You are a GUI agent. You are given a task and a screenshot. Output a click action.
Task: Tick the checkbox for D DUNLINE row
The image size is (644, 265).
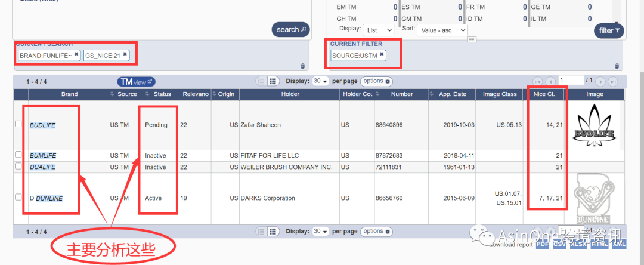pyautogui.click(x=18, y=197)
